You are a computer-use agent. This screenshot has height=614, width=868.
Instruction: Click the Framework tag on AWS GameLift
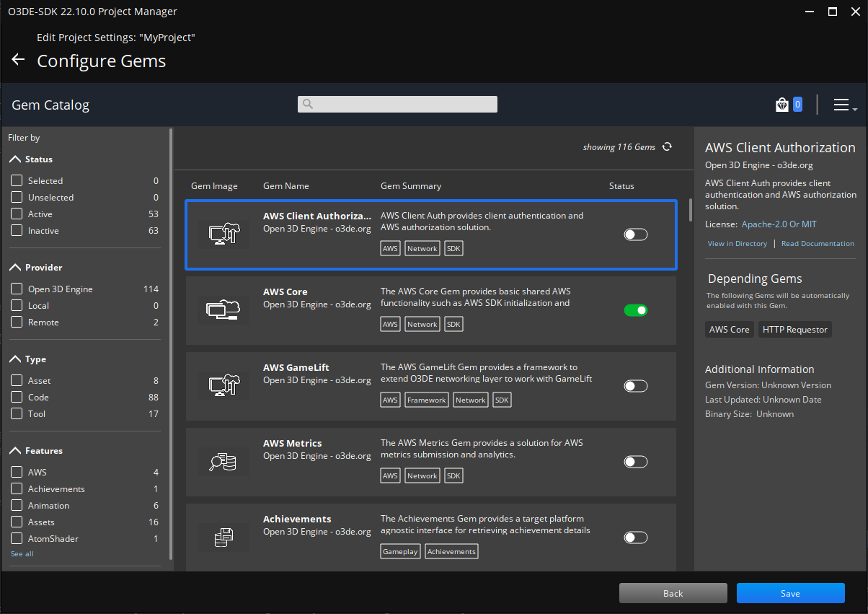427,400
